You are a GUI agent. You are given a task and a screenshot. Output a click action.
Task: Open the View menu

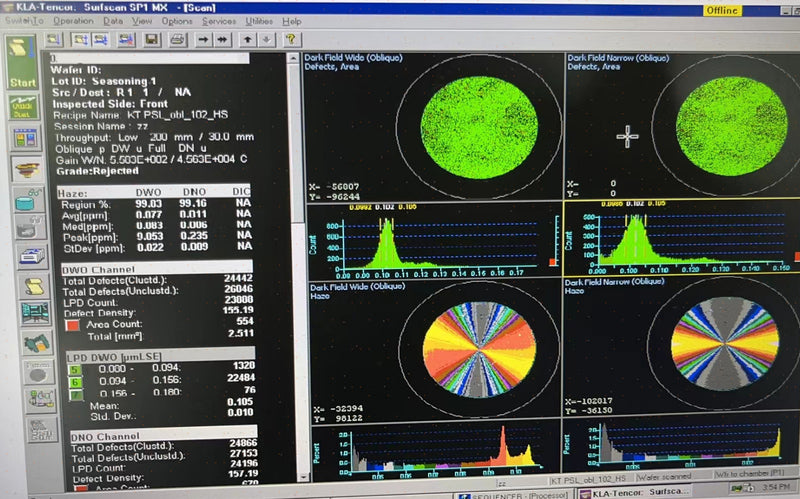(x=142, y=21)
